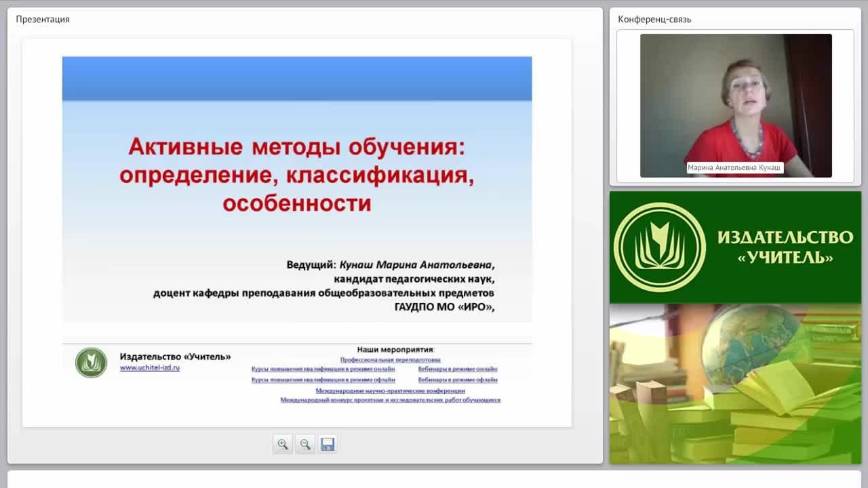Click the Издательство «Учитель» banner logo
868x488 pixels.
coord(735,247)
